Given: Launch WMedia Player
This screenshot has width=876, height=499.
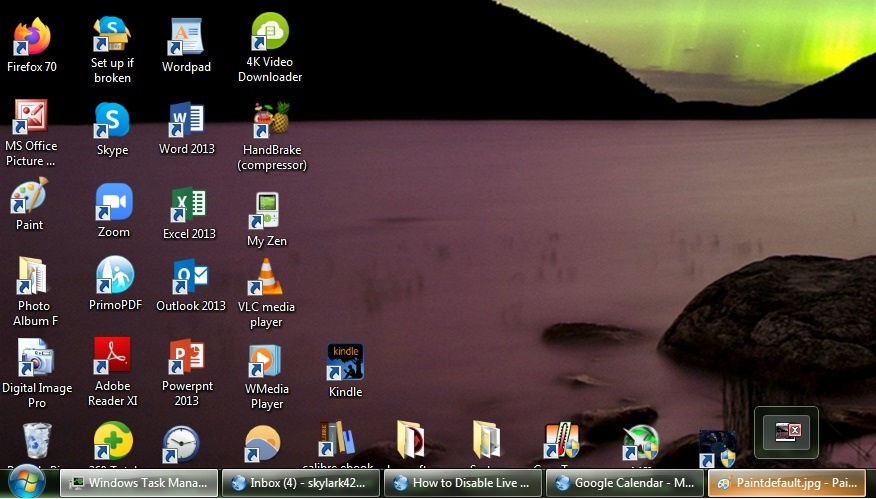Looking at the screenshot, I should [x=266, y=377].
